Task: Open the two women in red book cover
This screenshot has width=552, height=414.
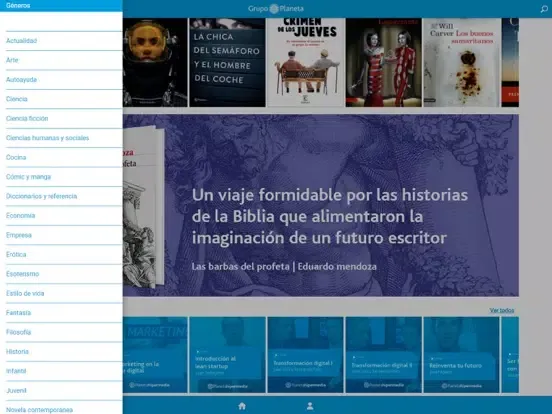Action: coord(383,62)
